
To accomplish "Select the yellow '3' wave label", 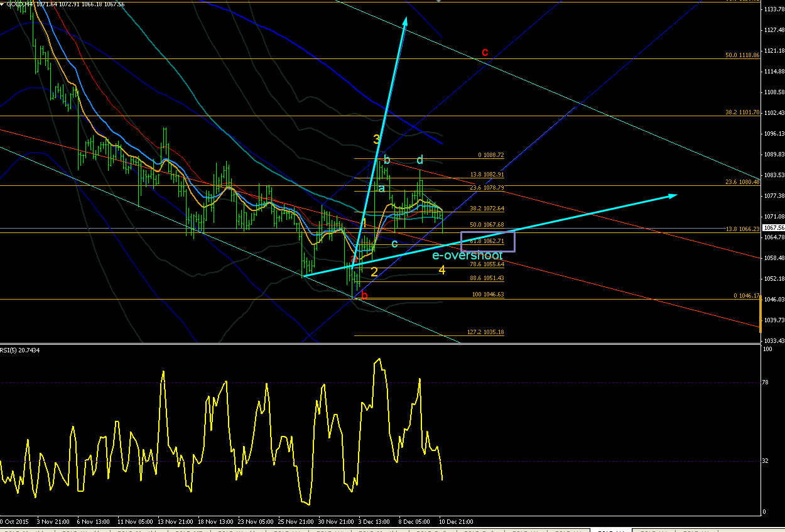I will point(377,139).
